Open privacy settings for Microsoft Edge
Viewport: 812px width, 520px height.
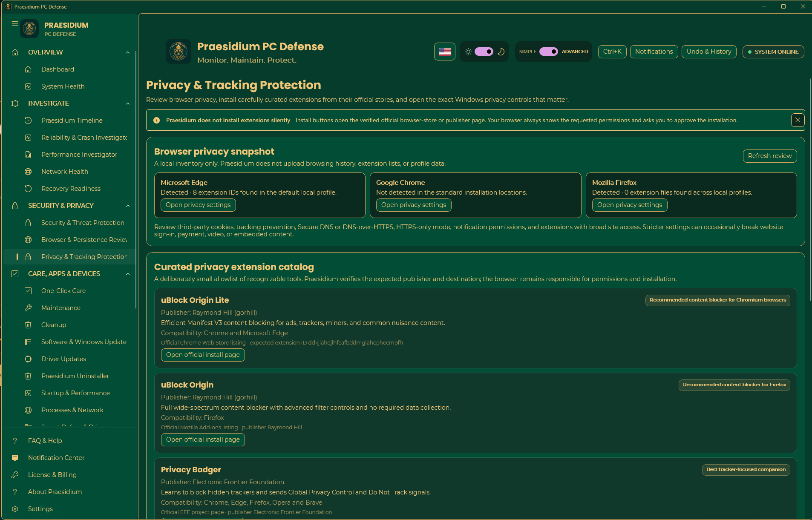(198, 205)
